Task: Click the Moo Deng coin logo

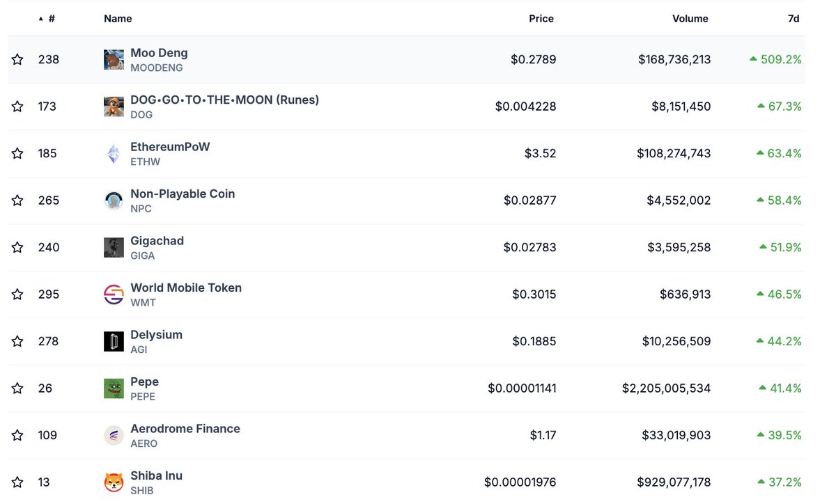Action: pyautogui.click(x=114, y=60)
